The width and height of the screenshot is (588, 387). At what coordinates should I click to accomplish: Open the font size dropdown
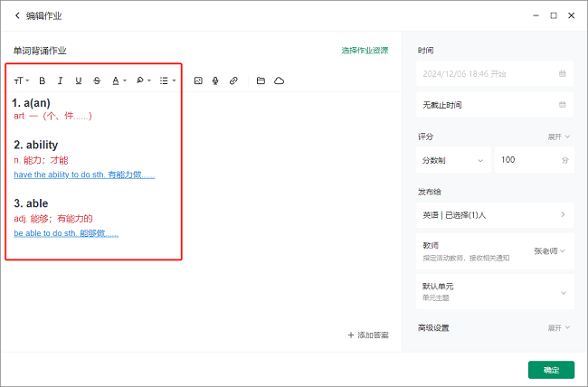(22, 80)
